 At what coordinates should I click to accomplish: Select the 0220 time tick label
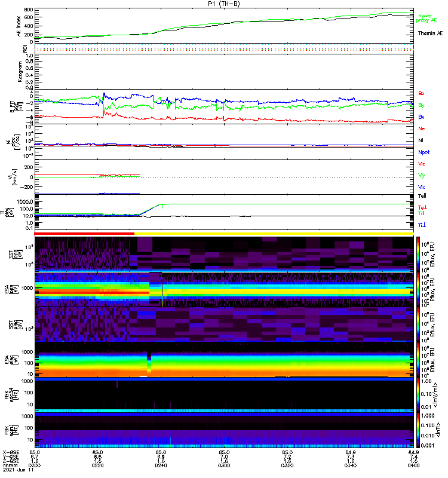pyautogui.click(x=97, y=465)
